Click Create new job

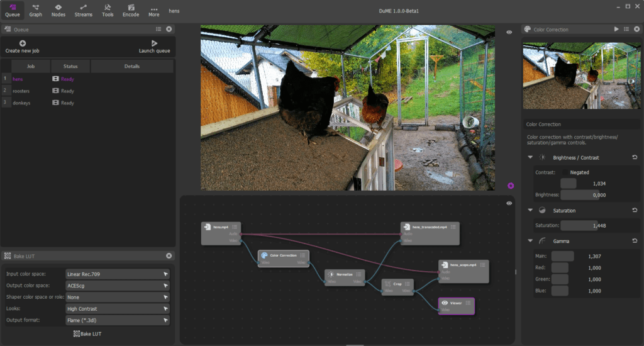coord(22,47)
